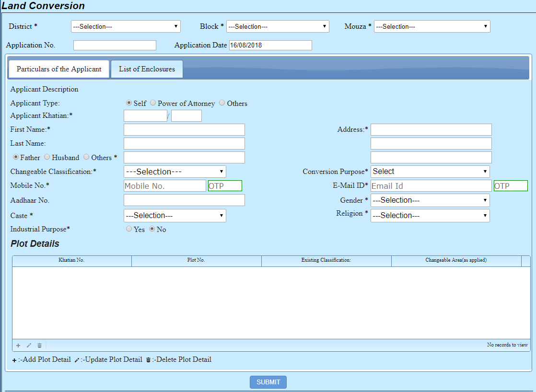The height and width of the screenshot is (392, 536).
Task: Click the First Name text field
Action: [184, 129]
